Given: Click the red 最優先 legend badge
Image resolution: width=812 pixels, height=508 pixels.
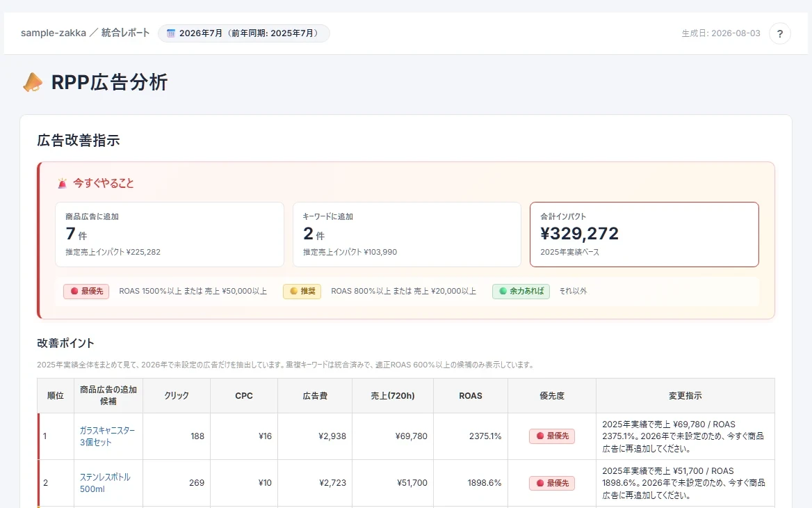Looking at the screenshot, I should tap(86, 292).
